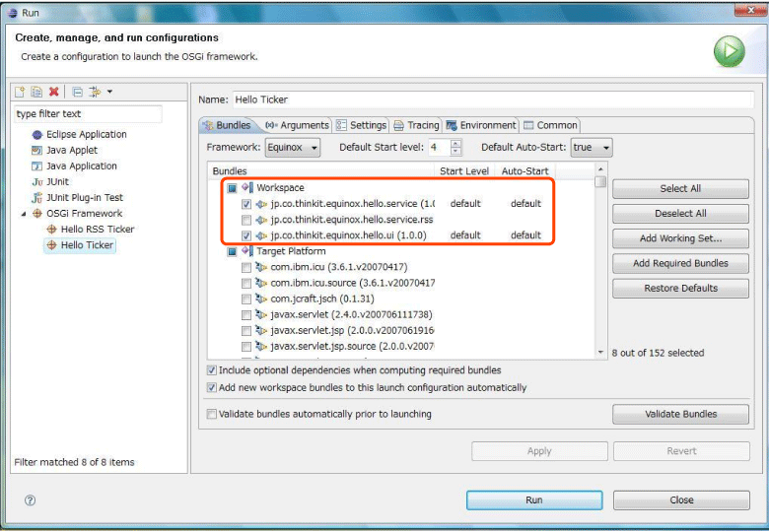Click the Run button
The height and width of the screenshot is (532, 769).
pos(534,500)
